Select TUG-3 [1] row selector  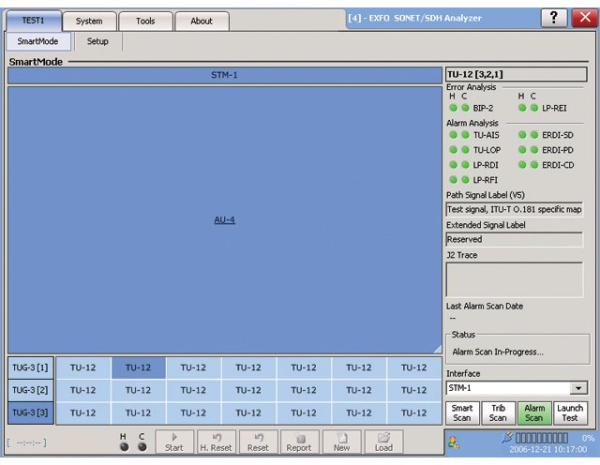28,368
